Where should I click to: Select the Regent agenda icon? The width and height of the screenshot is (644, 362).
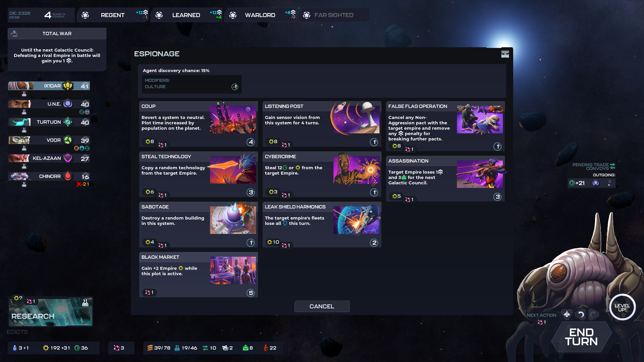[x=85, y=15]
